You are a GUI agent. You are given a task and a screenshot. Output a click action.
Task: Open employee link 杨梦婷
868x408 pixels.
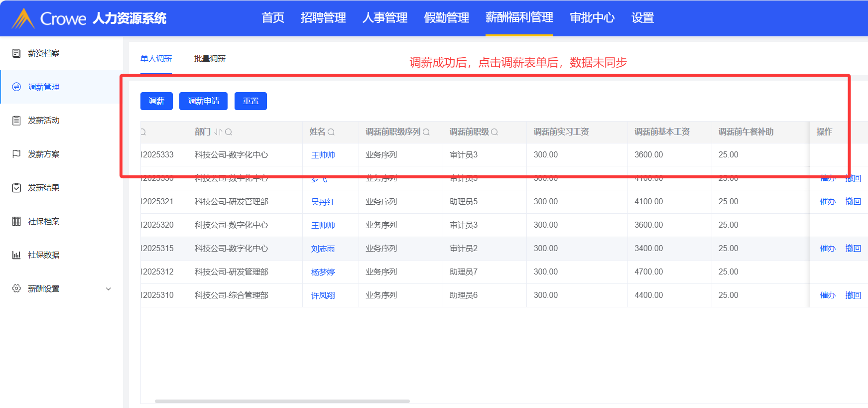pyautogui.click(x=323, y=272)
